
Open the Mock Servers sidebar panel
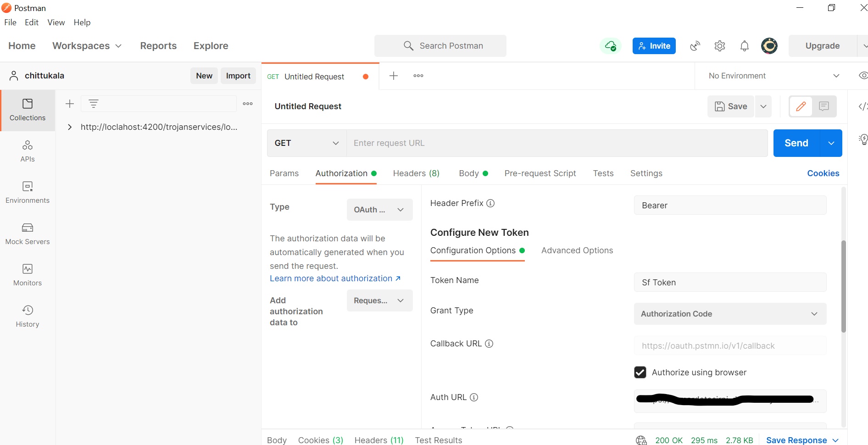point(28,234)
